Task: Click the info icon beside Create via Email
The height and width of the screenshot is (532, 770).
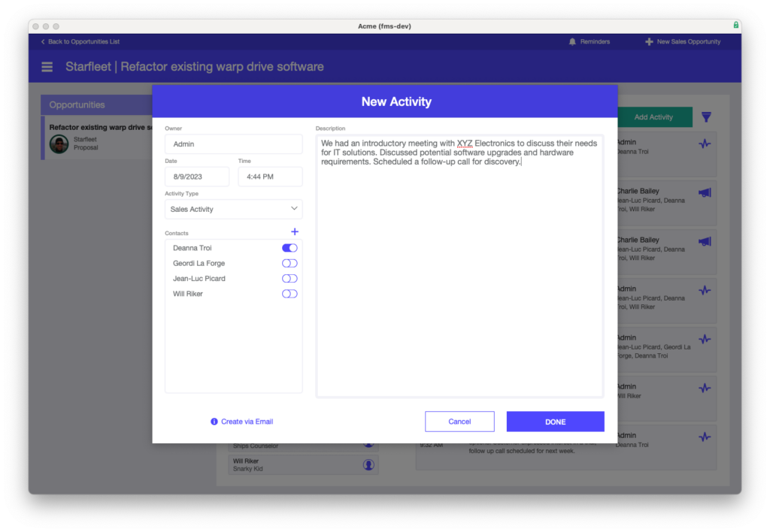Action: click(214, 422)
